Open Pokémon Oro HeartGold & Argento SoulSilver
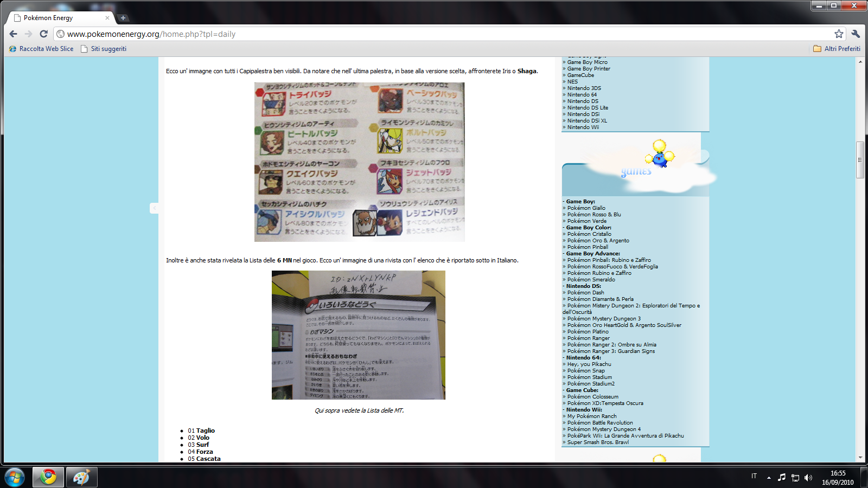868x488 pixels. tap(624, 325)
